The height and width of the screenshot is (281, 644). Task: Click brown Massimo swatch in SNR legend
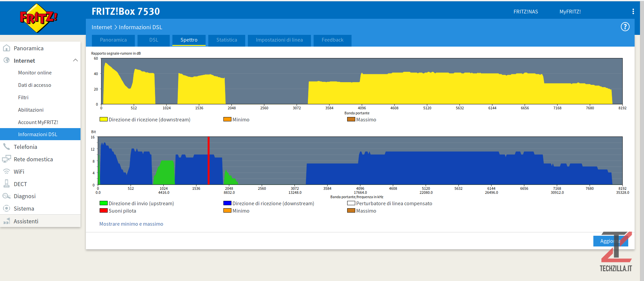[351, 119]
